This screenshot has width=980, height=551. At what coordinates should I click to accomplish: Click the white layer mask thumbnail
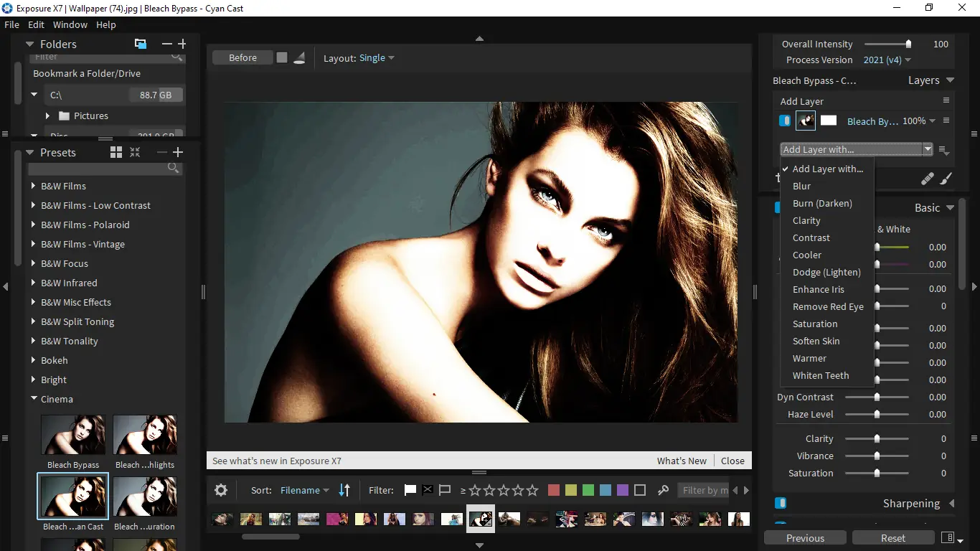point(829,121)
